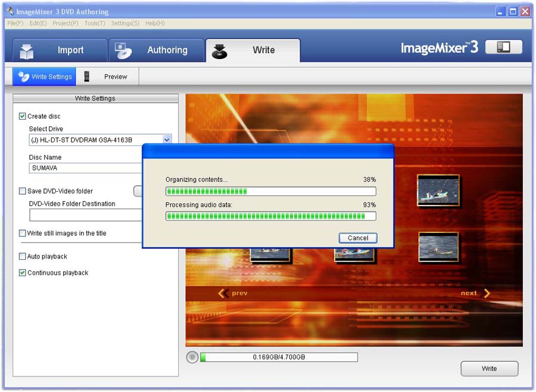536x392 pixels.
Task: Click the Authoring disc icon
Action: pos(123,51)
